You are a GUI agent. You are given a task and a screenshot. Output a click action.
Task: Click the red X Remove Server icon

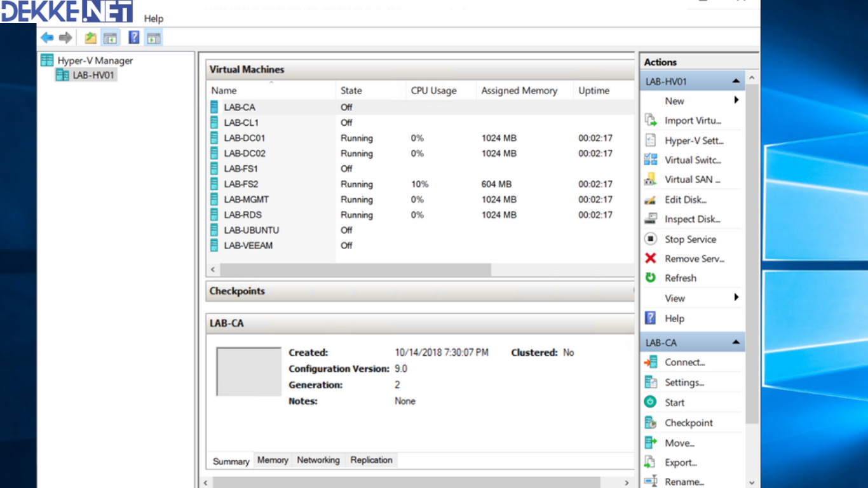(650, 258)
